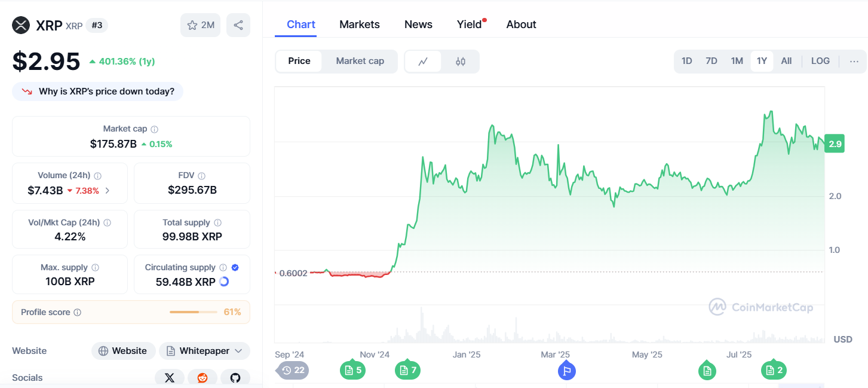This screenshot has height=388, width=868.
Task: Open XRP's GitHub repository icon
Action: (x=235, y=377)
